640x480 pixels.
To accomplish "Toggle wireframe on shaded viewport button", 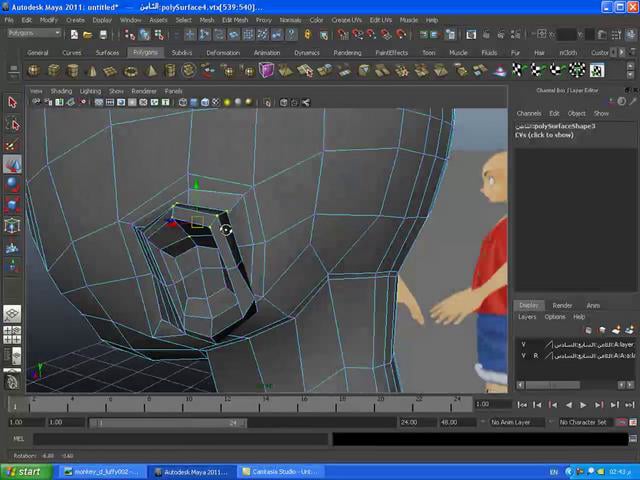I will (x=205, y=102).
